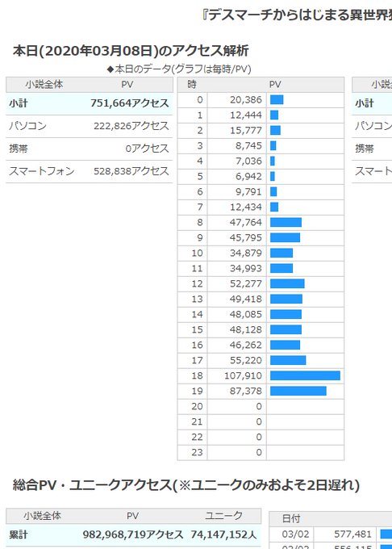This screenshot has width=392, height=549.
Task: Click the blue bar for hour 18
Action: tap(305, 375)
